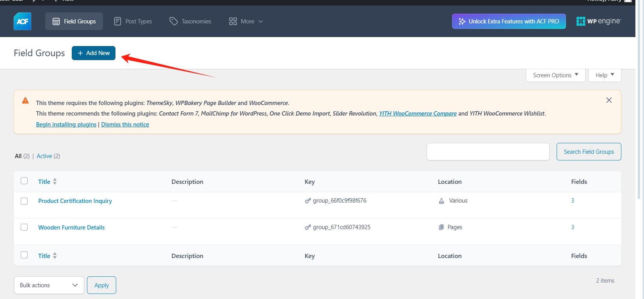This screenshot has width=644, height=299.
Task: Open Wooden Furniture Details field group
Action: click(71, 228)
